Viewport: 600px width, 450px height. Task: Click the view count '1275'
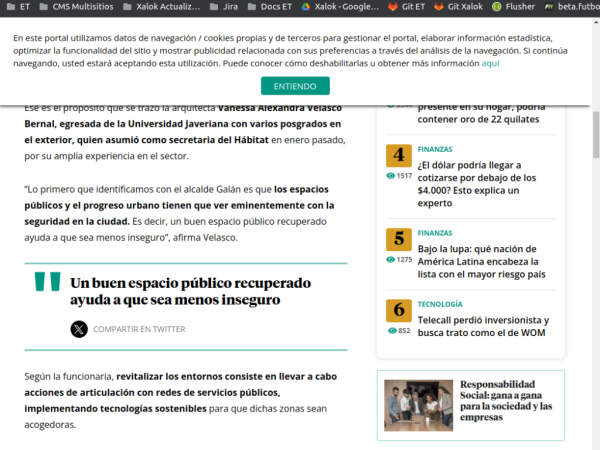[404, 259]
